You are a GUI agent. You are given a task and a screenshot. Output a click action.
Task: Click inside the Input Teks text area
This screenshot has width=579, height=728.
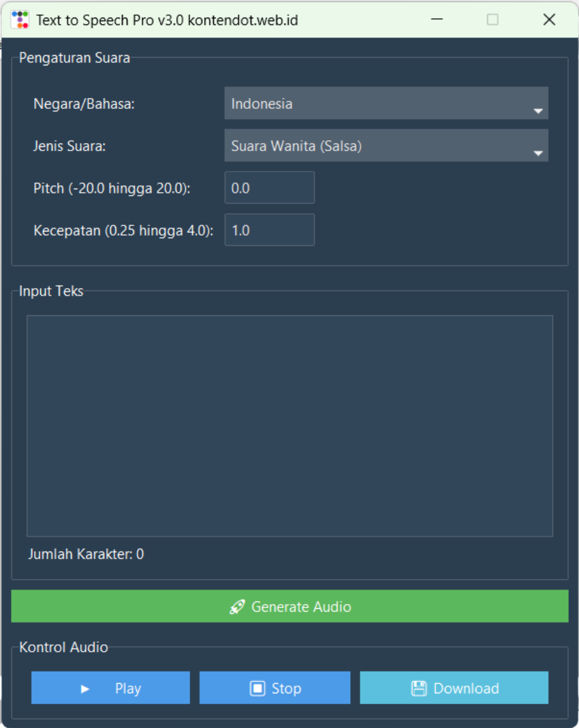click(289, 426)
